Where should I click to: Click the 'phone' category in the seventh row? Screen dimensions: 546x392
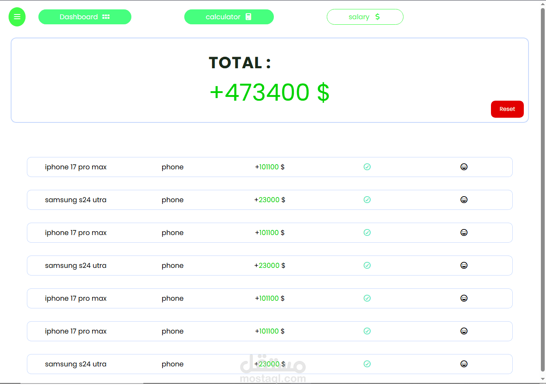coord(173,364)
